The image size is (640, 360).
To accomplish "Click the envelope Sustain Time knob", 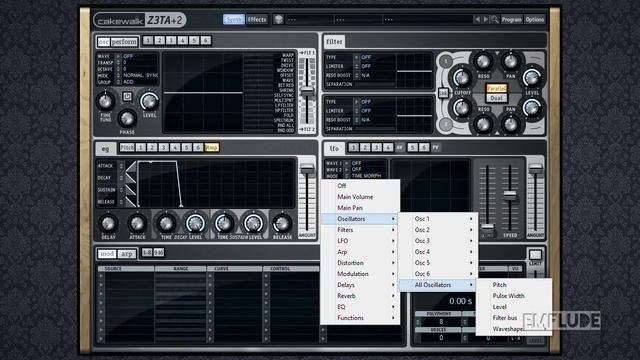I will click(x=224, y=223).
